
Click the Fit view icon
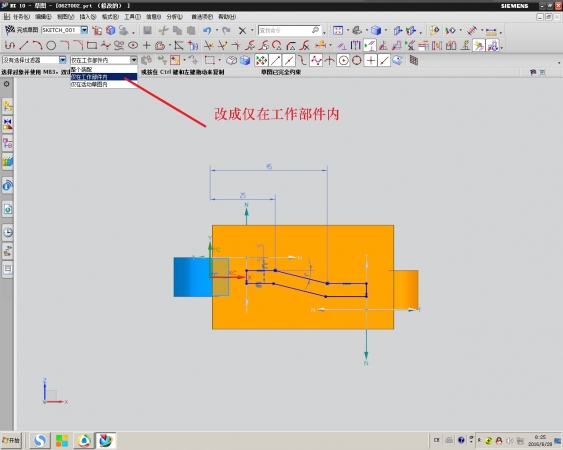(338, 31)
